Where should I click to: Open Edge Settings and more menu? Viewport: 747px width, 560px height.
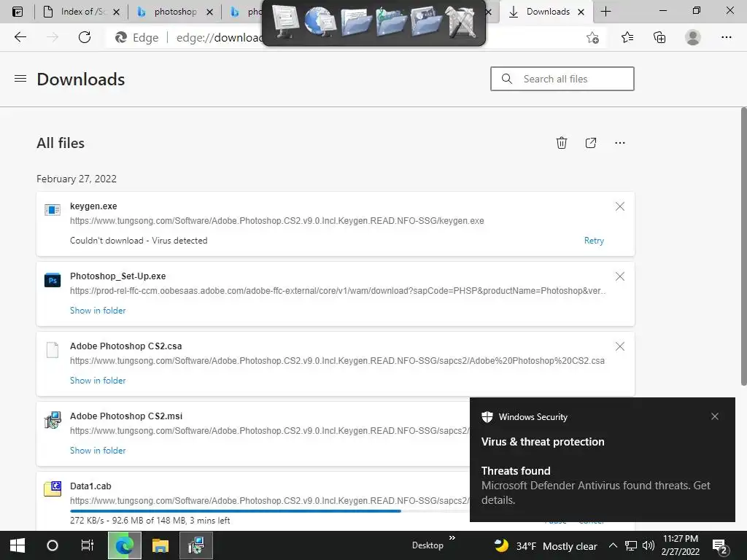click(x=726, y=37)
